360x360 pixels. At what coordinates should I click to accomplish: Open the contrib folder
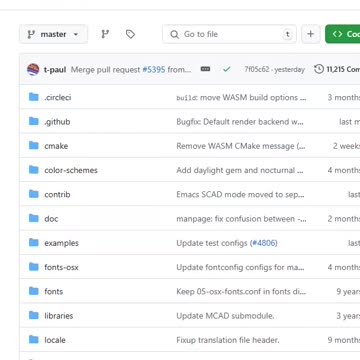tap(57, 194)
